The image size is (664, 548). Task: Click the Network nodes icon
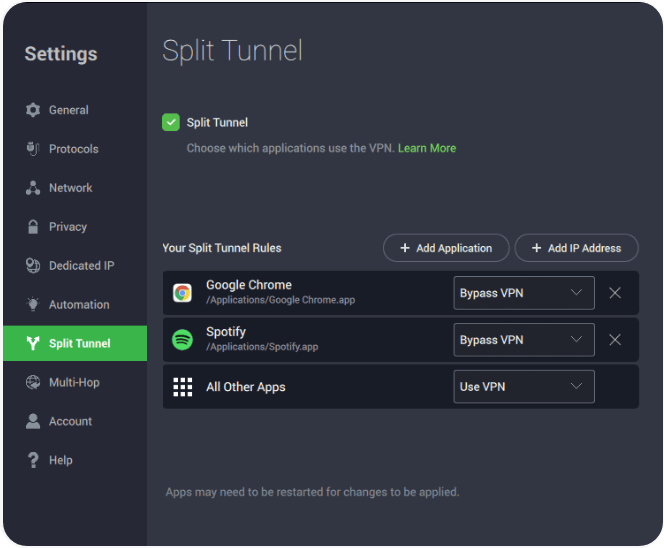(x=33, y=188)
